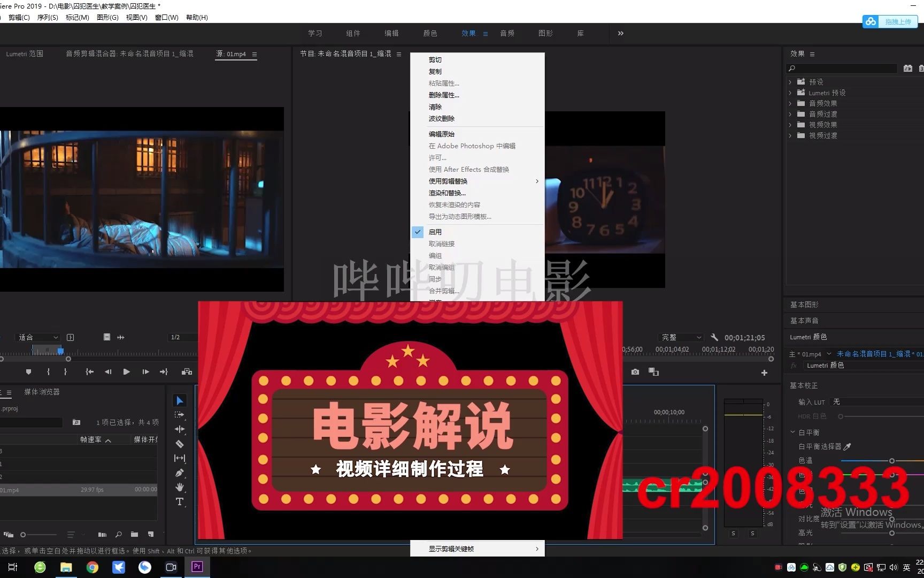Open master clip 01.mp4 dropdown arrow
Screen dimensions: 924x578
[x=829, y=354]
